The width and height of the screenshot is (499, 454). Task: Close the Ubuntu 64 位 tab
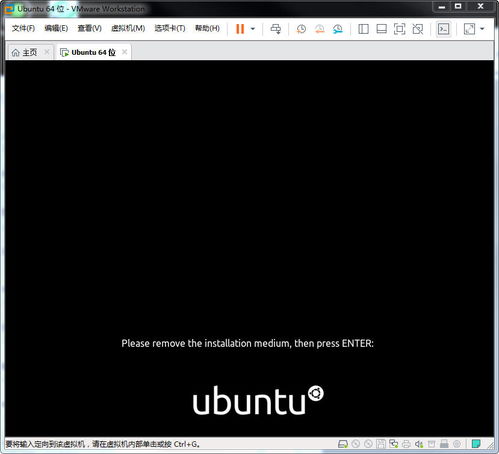pos(124,52)
